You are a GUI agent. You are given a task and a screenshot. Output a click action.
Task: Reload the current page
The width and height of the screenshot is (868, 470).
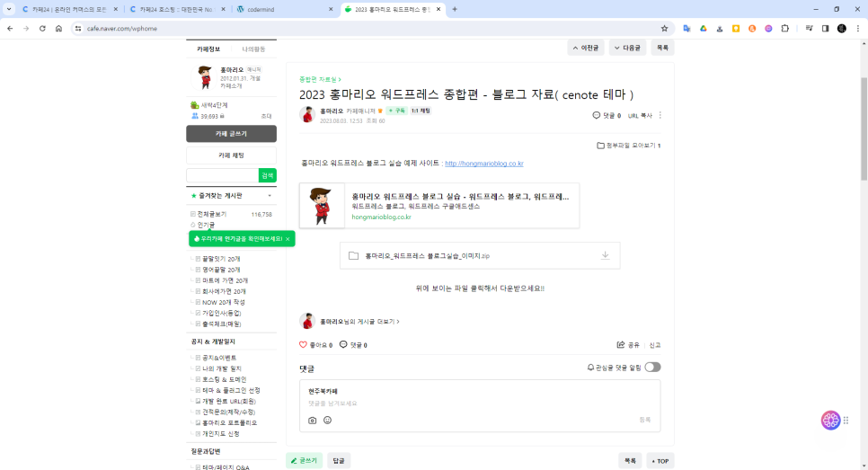(42, 29)
